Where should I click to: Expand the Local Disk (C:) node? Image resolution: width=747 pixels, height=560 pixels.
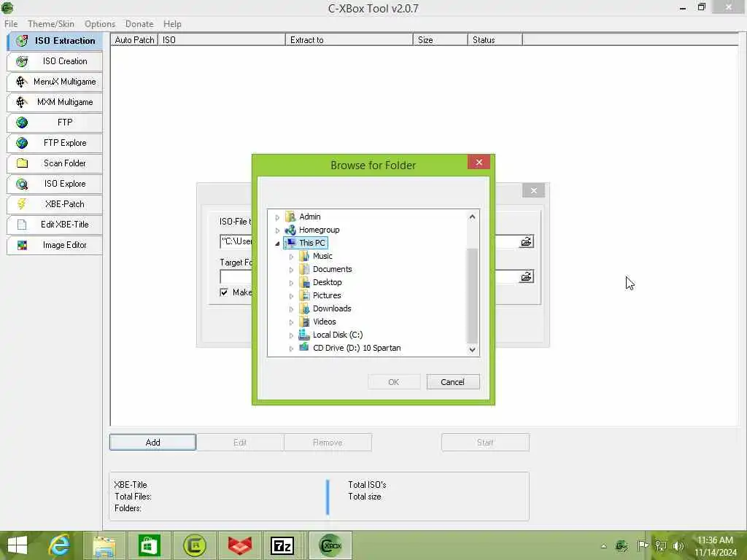(x=291, y=335)
